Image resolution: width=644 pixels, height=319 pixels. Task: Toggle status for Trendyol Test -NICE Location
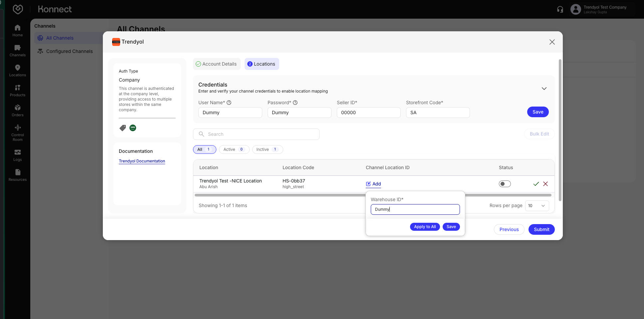(505, 184)
